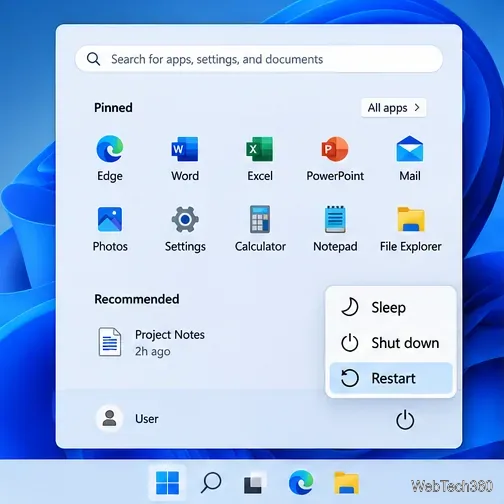Viewport: 504px width, 504px height.
Task: Open the Photos app
Action: pyautogui.click(x=110, y=229)
